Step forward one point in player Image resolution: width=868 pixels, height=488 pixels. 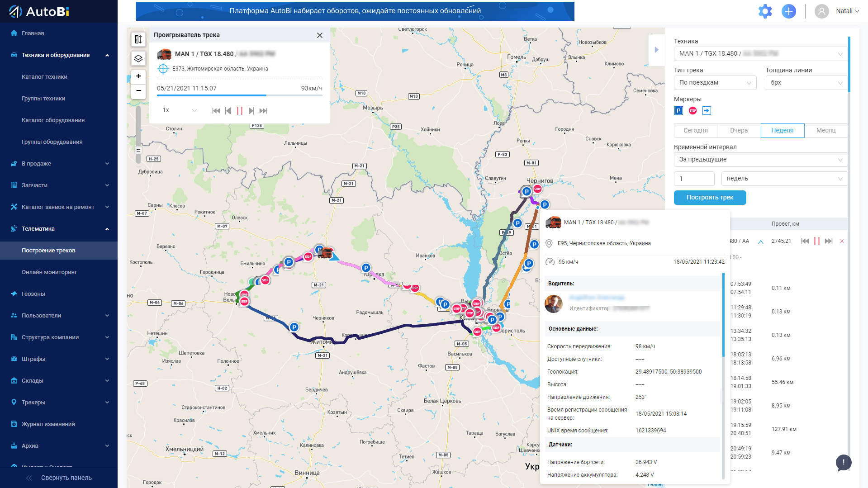(x=251, y=111)
